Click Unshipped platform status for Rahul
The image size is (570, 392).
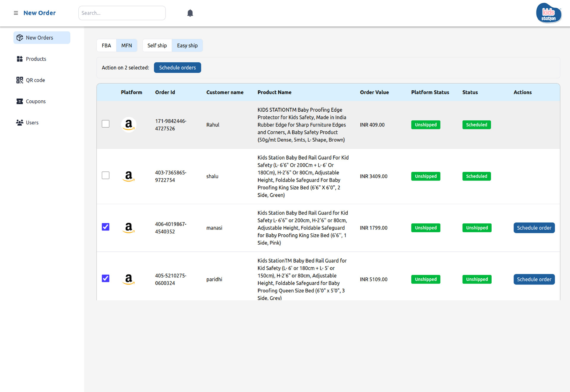click(x=426, y=125)
